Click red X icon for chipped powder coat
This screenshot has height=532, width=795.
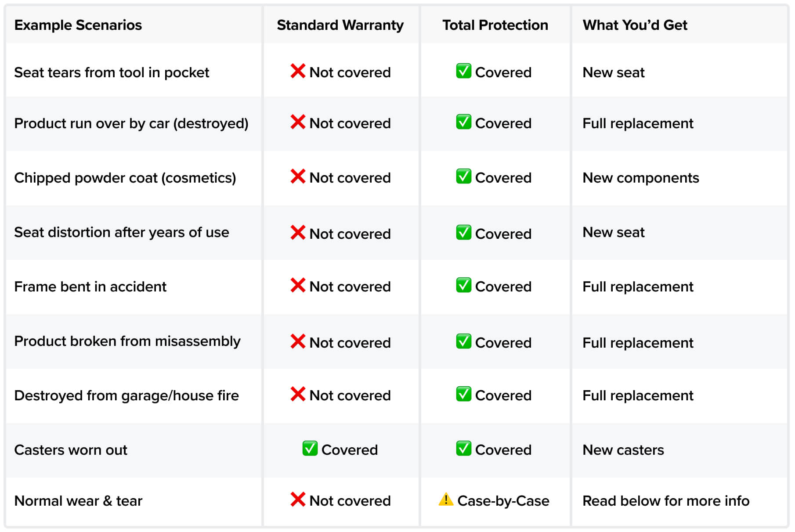(298, 176)
